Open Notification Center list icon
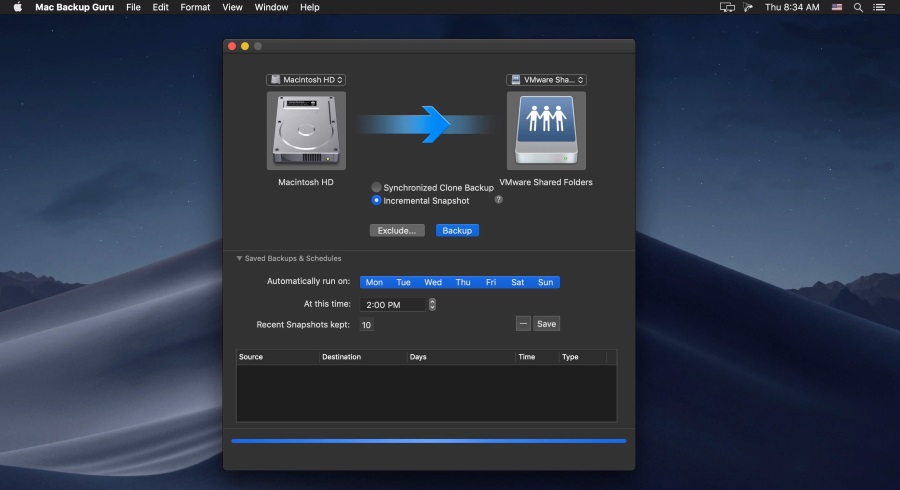The width and height of the screenshot is (900, 490). (879, 7)
